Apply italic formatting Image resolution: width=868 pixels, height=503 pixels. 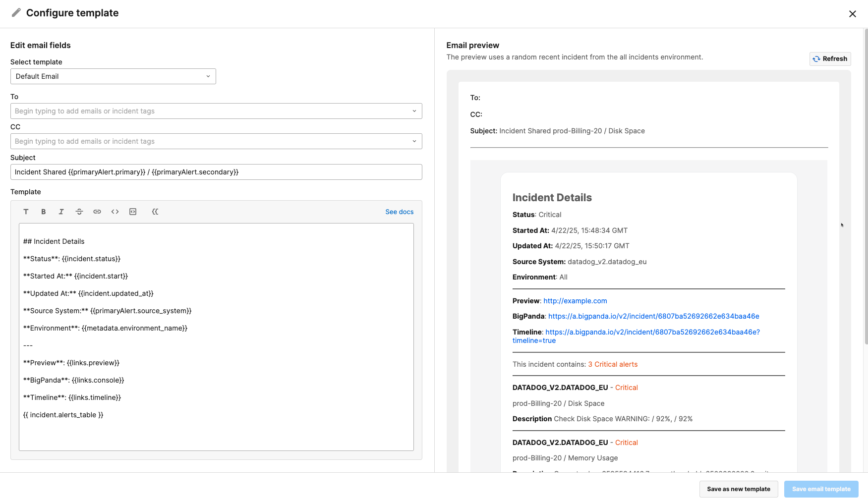point(61,212)
